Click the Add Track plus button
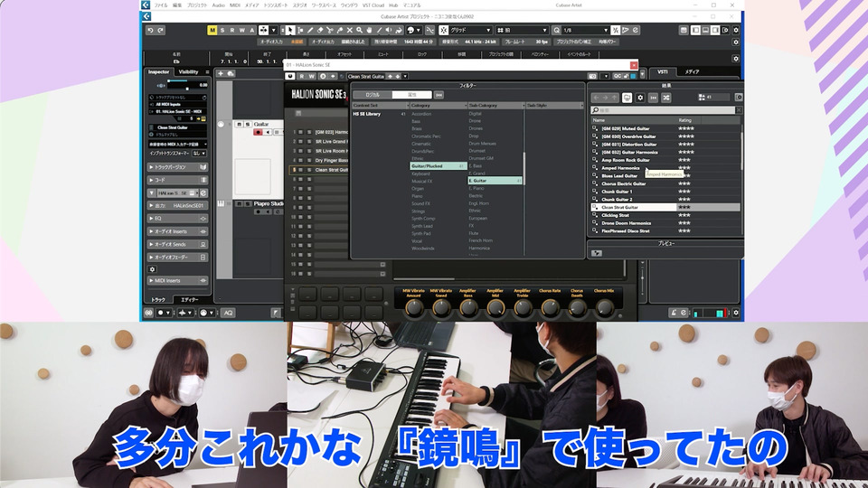The height and width of the screenshot is (488, 868). (x=221, y=73)
